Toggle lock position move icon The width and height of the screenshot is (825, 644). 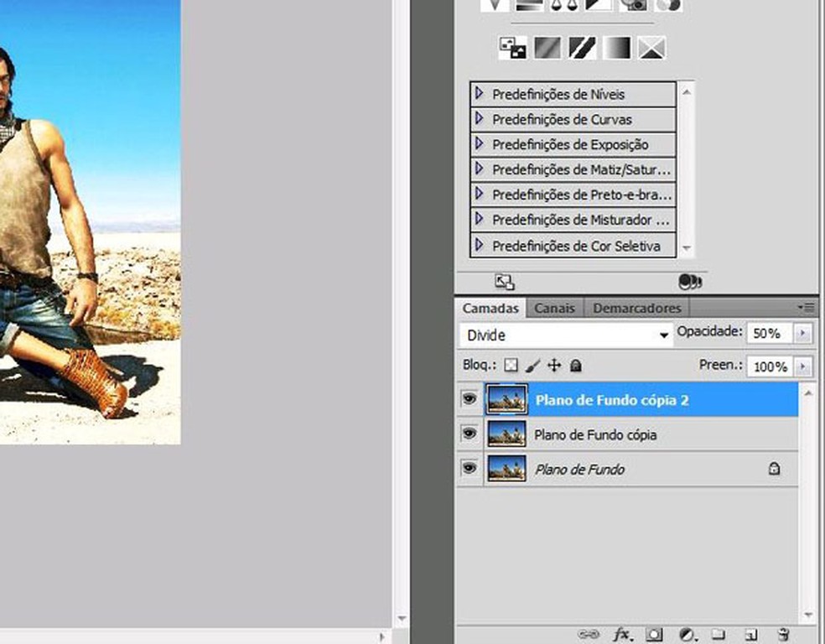click(x=554, y=365)
